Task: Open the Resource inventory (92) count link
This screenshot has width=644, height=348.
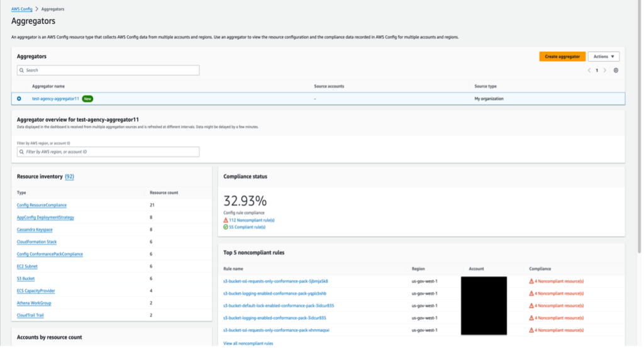Action: coord(69,177)
